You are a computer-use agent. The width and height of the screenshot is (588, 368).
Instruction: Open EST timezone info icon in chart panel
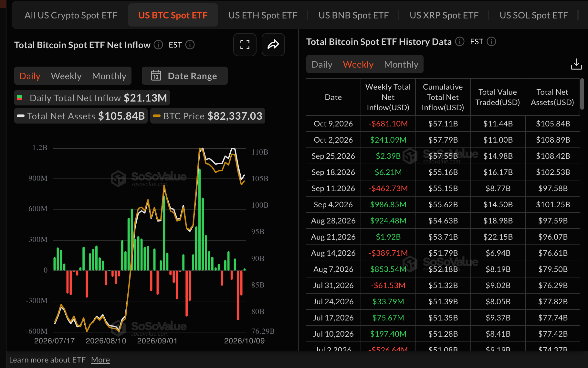(190, 45)
